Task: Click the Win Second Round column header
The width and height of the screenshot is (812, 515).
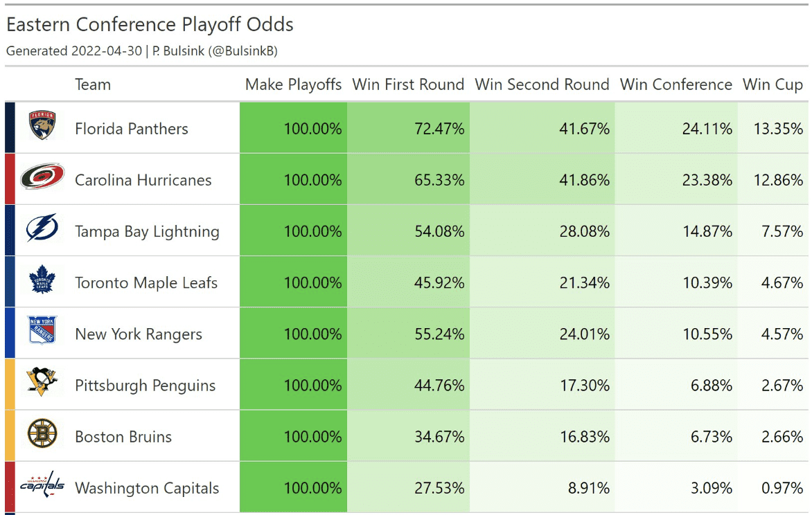Action: coord(542,85)
